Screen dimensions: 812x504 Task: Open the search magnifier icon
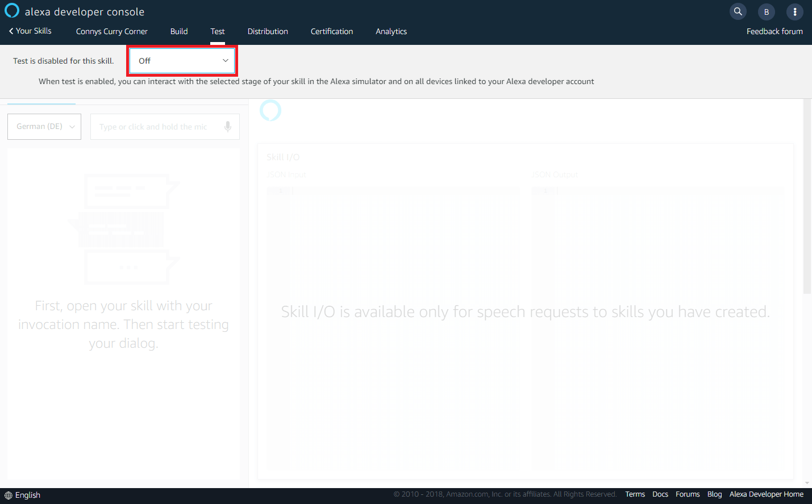coord(738,11)
